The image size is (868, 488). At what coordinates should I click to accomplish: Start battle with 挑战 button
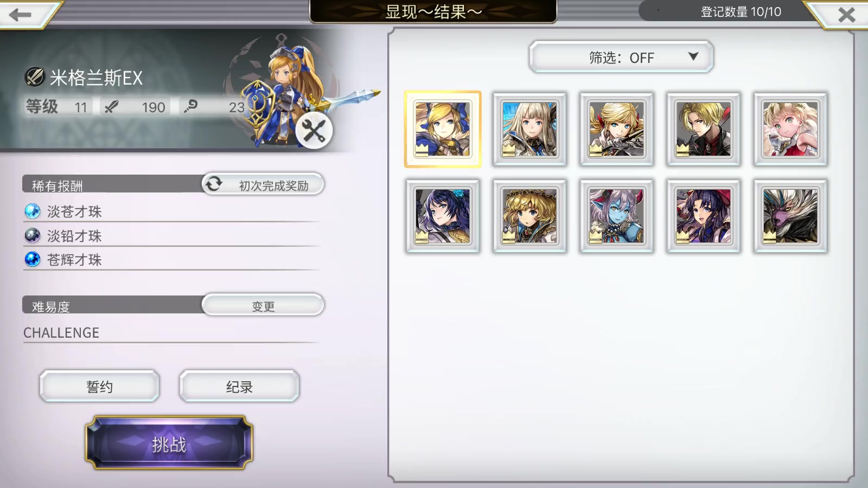coord(169,443)
